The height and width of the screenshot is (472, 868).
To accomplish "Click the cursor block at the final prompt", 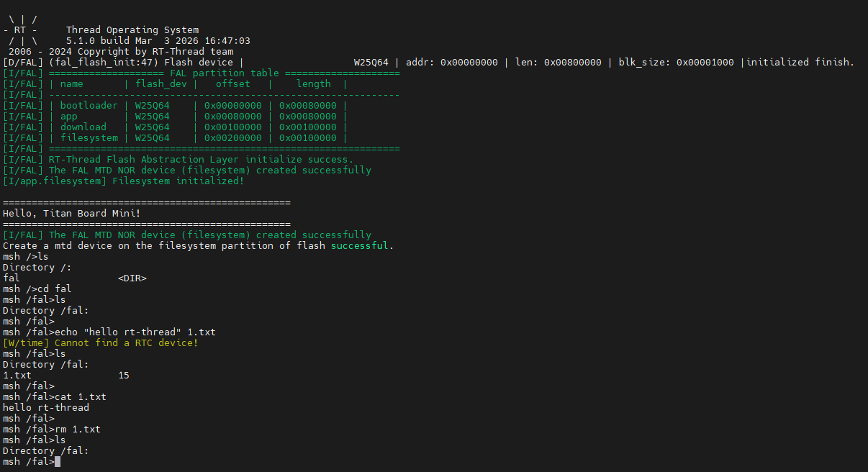I will pos(58,461).
